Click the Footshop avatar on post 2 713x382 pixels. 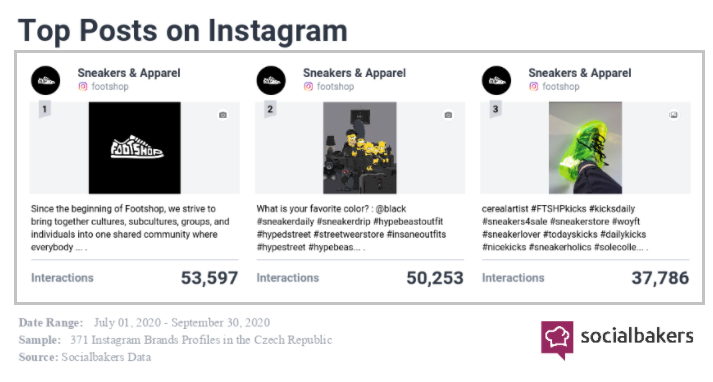(x=271, y=80)
